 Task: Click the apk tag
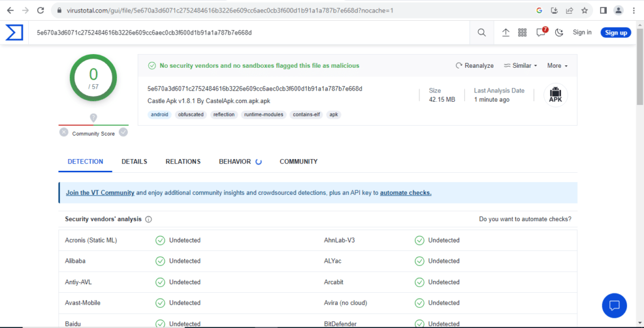coord(334,114)
